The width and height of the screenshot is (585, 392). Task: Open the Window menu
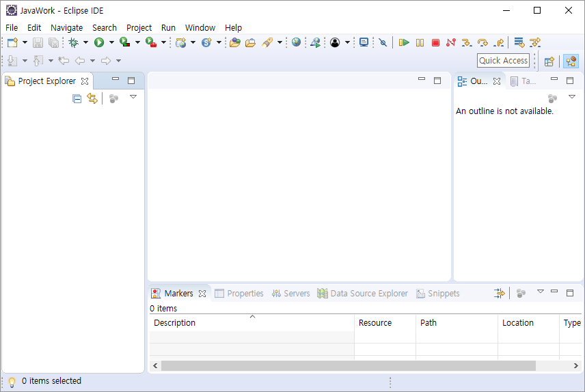click(200, 27)
